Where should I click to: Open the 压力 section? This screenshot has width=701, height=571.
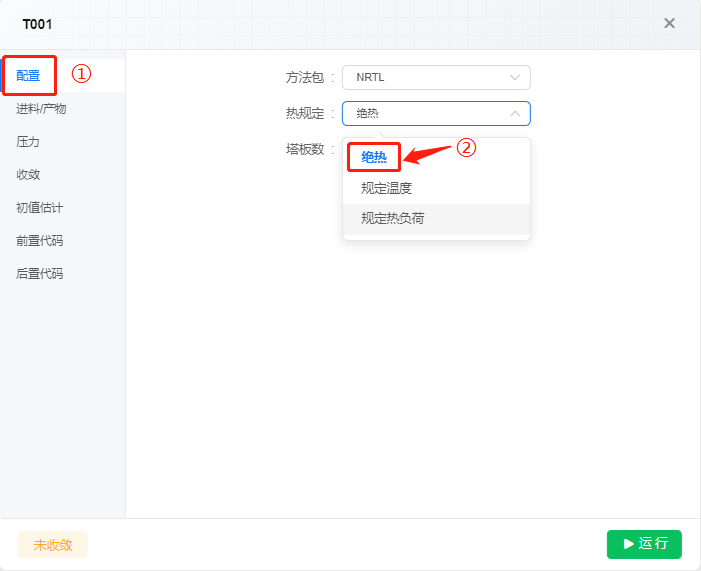28,142
